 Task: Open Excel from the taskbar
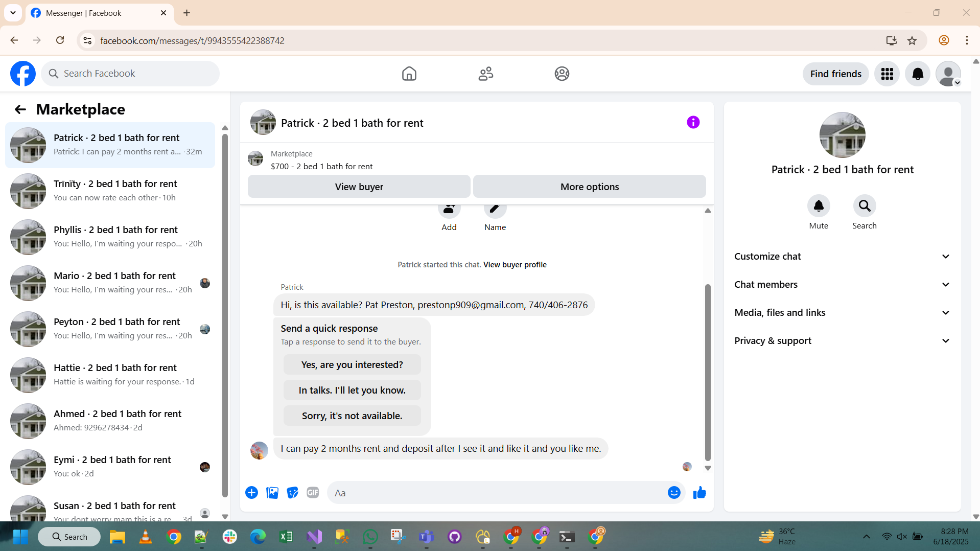pos(286,537)
